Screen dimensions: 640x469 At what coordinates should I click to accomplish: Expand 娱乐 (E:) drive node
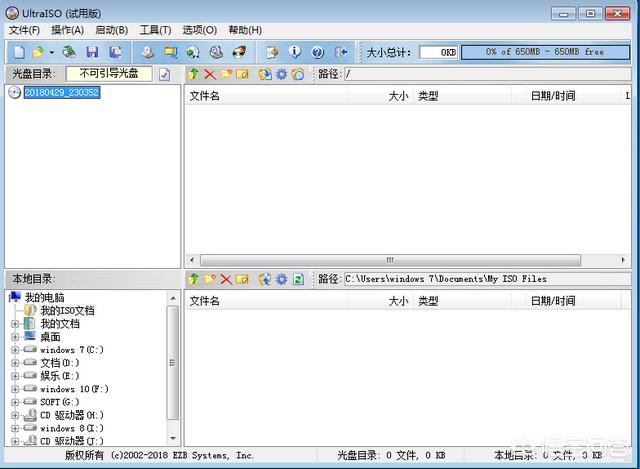click(x=15, y=376)
